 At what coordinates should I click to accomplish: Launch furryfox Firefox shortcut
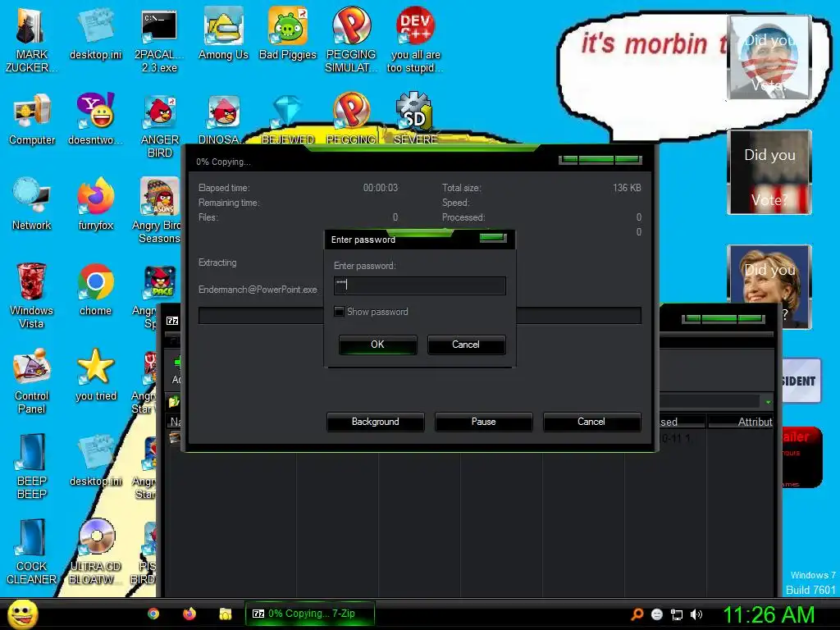(x=95, y=203)
